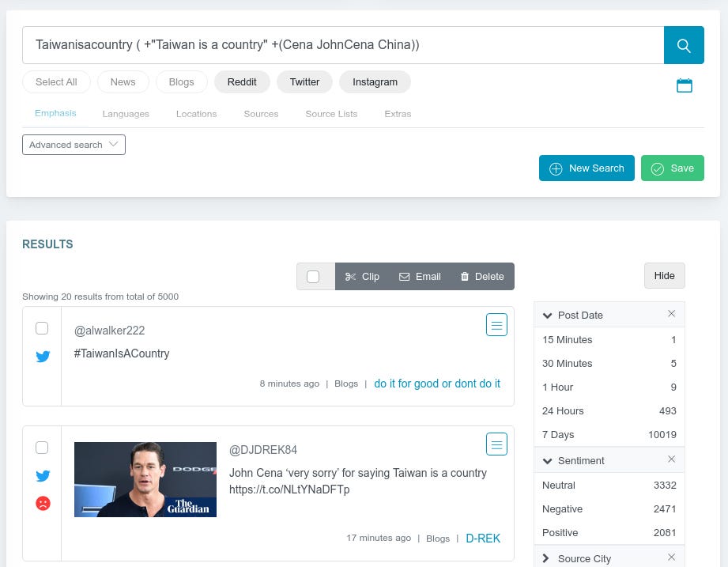Switch to the Languages tab
The width and height of the screenshot is (728, 567).
pos(126,114)
